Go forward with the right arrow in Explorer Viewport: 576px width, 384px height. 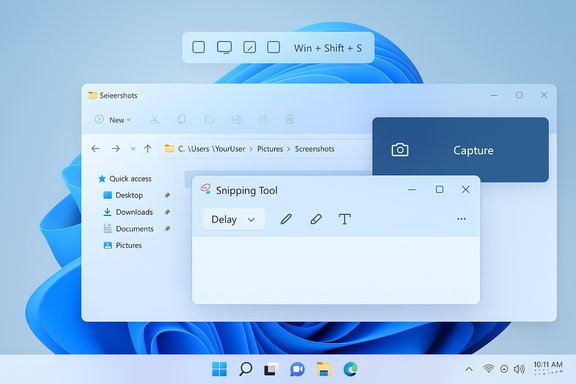click(x=116, y=148)
